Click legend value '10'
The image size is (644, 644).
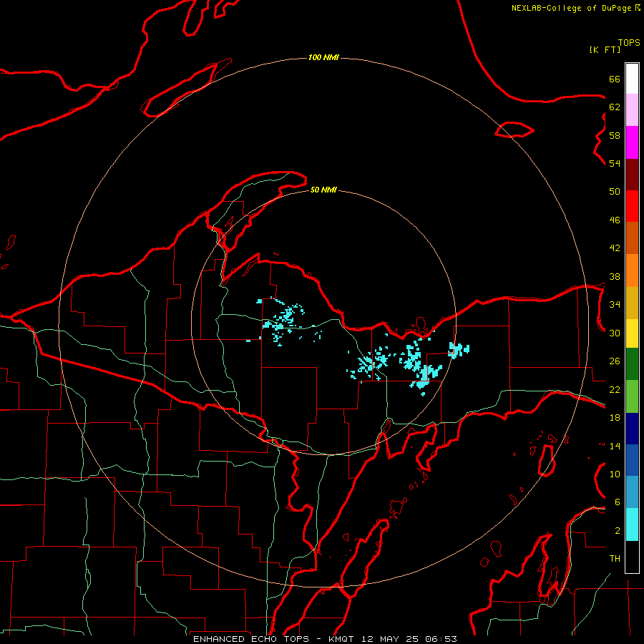pos(615,474)
